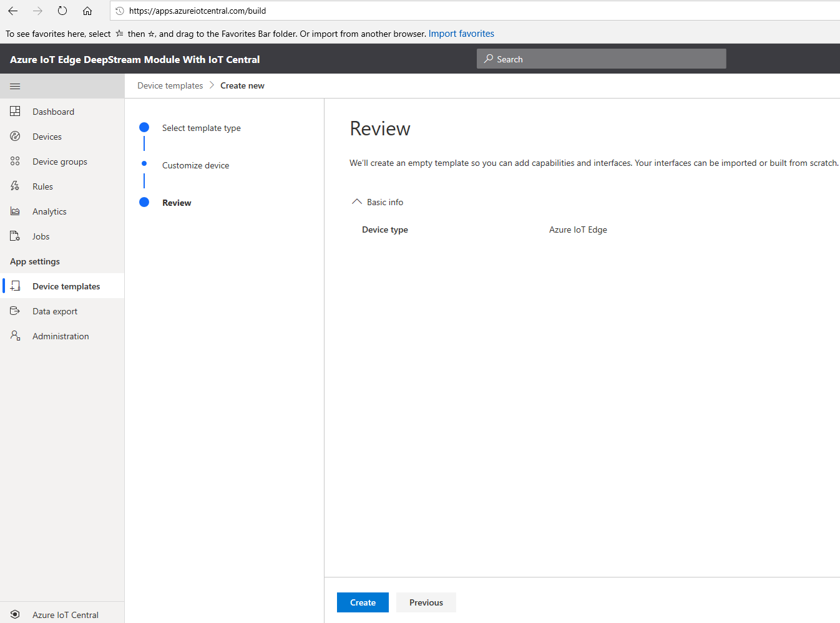Collapse the Basic info chevron
This screenshot has width=840, height=623.
point(357,201)
